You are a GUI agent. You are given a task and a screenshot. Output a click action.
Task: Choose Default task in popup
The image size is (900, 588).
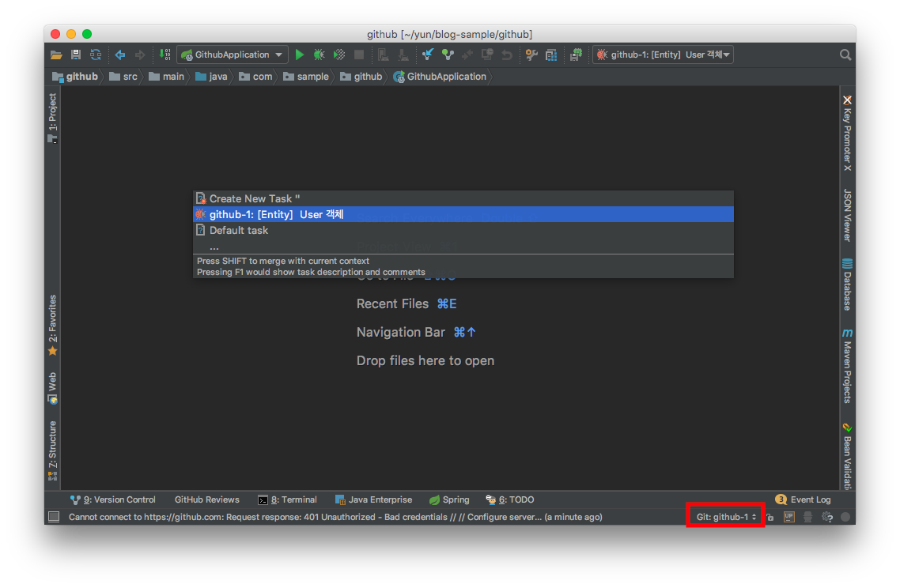click(463, 230)
